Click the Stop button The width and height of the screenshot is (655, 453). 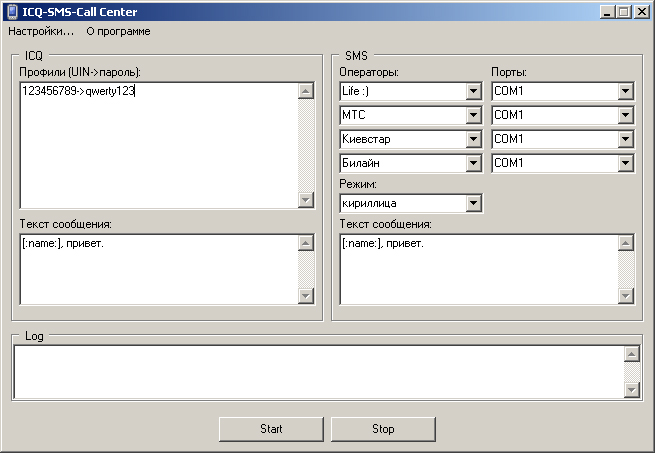pyautogui.click(x=383, y=429)
